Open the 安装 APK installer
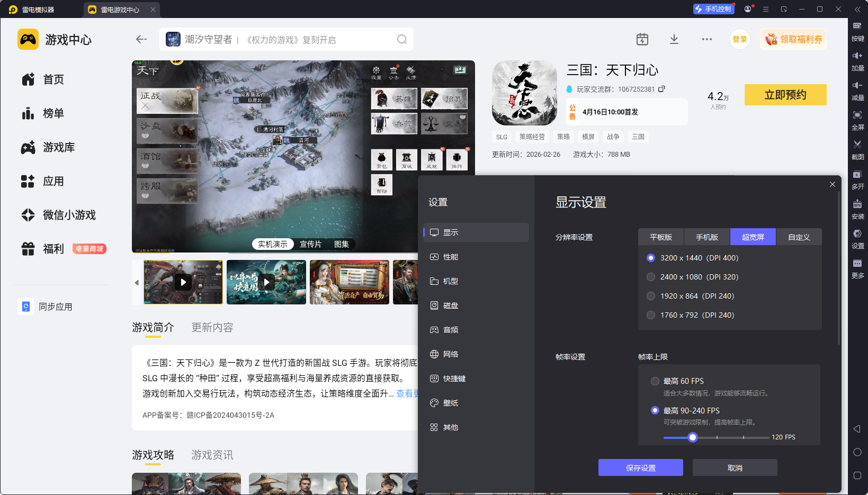 (857, 209)
